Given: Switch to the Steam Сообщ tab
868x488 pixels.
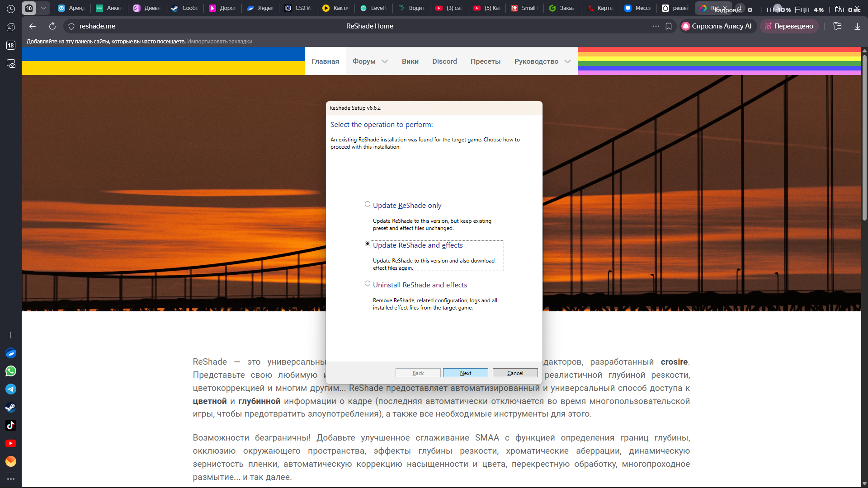Looking at the screenshot, I should (x=184, y=8).
